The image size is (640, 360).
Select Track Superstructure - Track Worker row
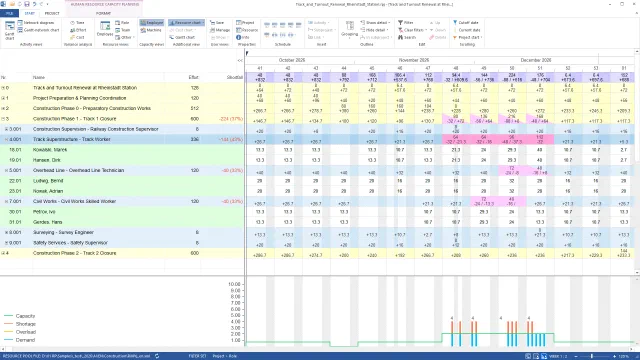pyautogui.click(x=122, y=139)
